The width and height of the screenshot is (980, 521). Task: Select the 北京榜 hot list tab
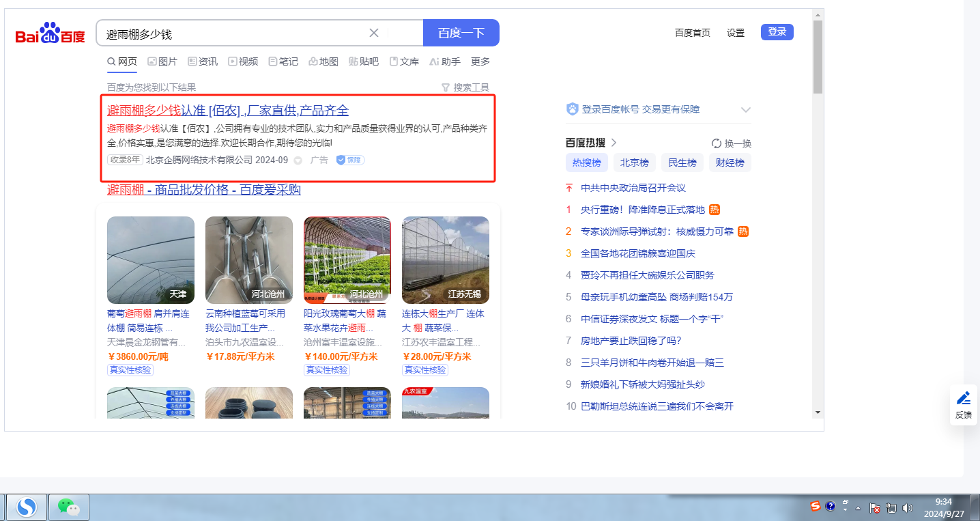635,163
